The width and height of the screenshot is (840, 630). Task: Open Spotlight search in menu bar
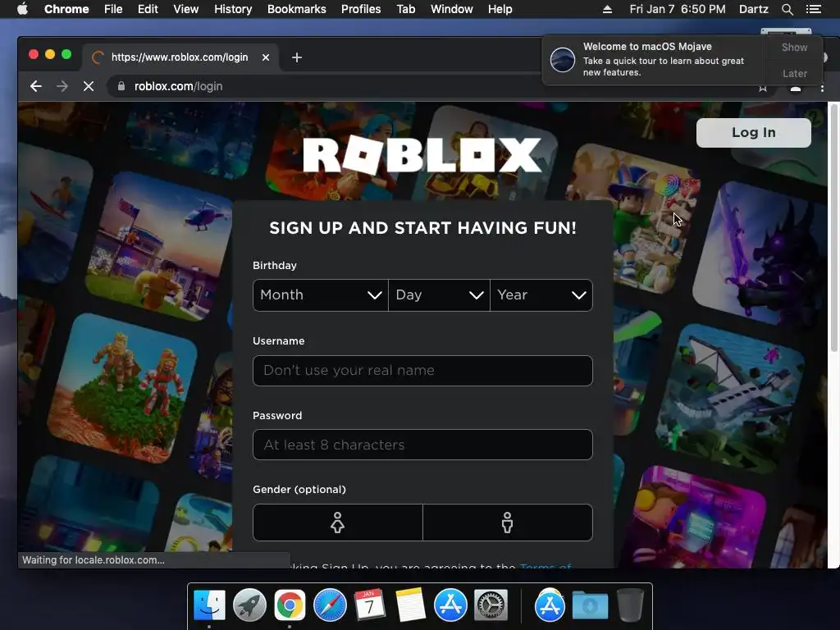pyautogui.click(x=787, y=9)
